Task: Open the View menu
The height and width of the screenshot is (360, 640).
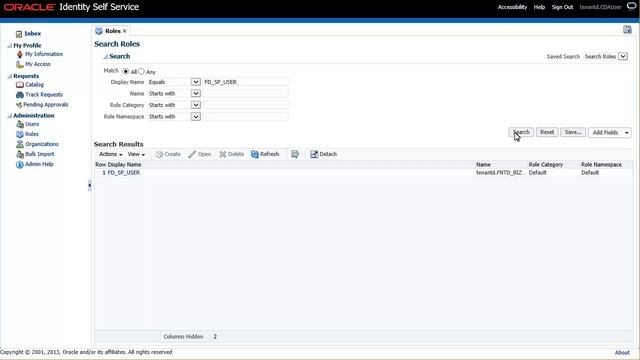Action: (136, 154)
